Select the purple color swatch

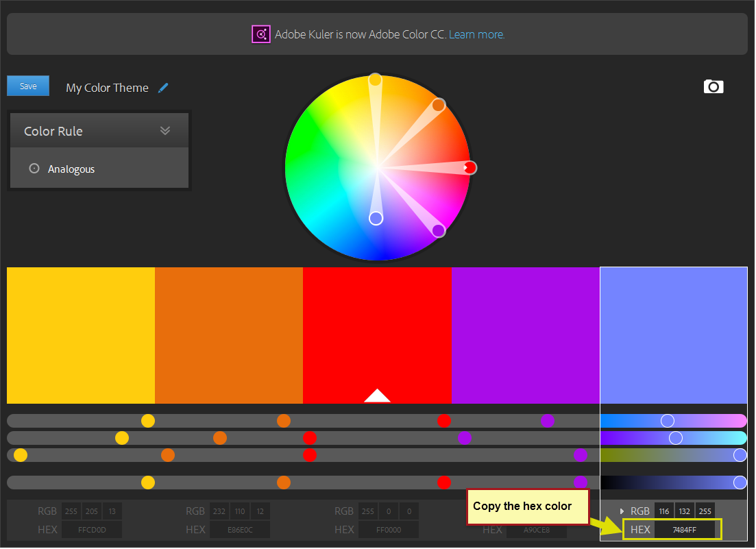click(x=526, y=335)
